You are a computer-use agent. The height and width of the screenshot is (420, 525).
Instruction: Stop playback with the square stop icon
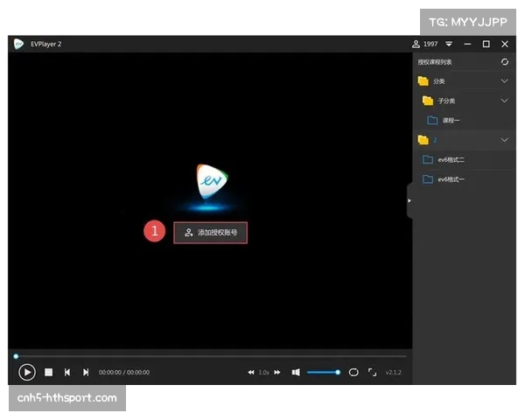[49, 372]
